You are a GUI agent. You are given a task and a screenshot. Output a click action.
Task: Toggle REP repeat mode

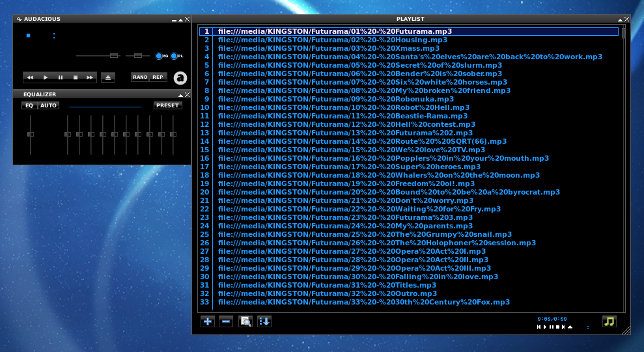(158, 77)
